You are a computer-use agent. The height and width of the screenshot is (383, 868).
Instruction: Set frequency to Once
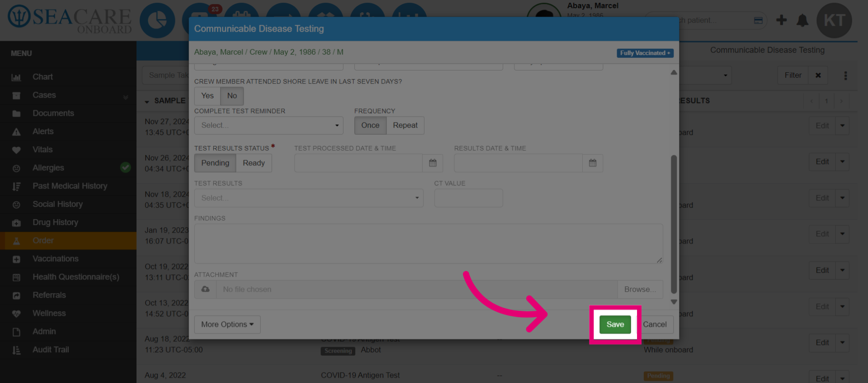pyautogui.click(x=370, y=125)
